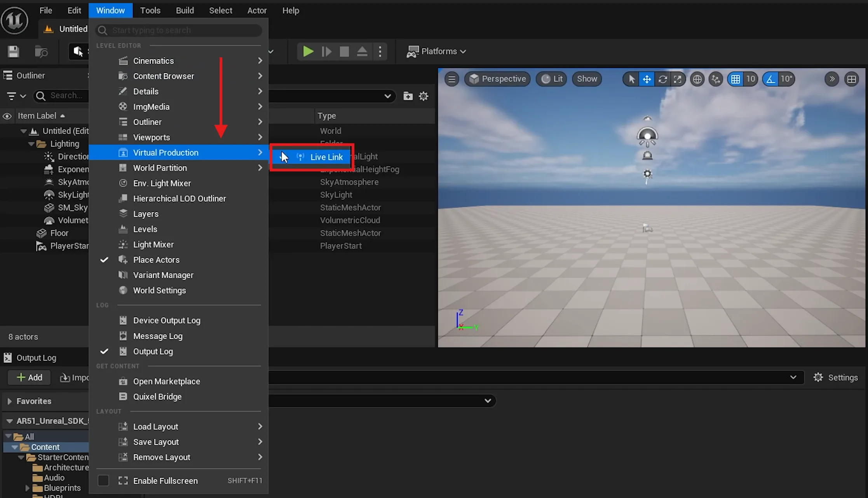Click the Eject playback button
The height and width of the screenshot is (498, 868).
pyautogui.click(x=362, y=51)
